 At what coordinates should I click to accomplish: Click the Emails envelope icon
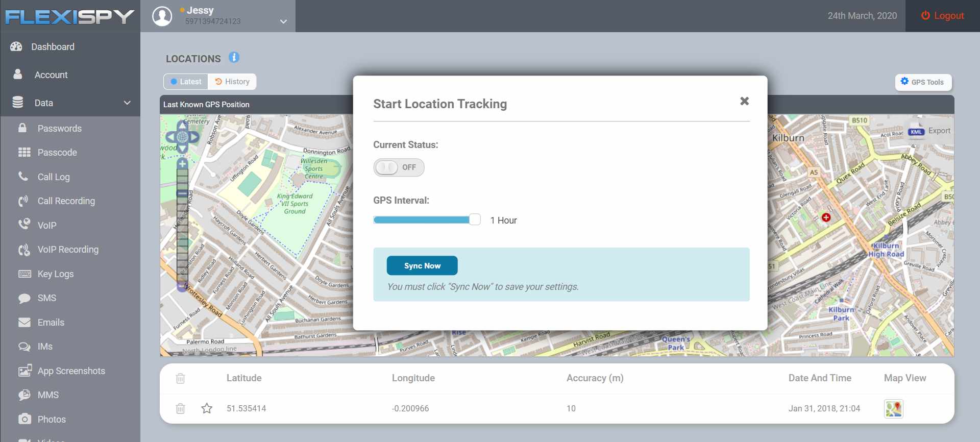(24, 322)
